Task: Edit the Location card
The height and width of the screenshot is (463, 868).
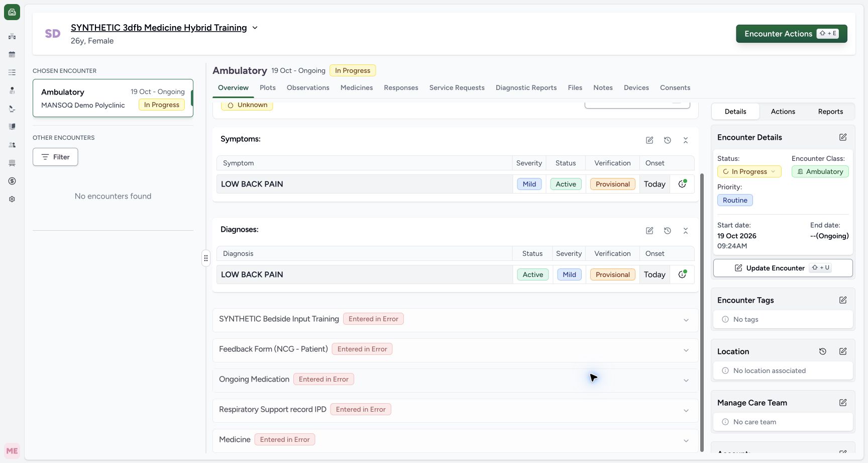Action: click(x=843, y=351)
